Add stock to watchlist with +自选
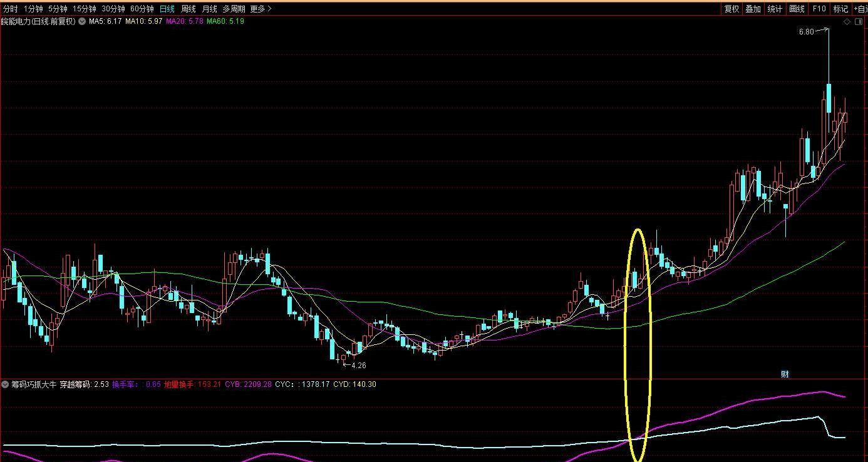 point(860,9)
